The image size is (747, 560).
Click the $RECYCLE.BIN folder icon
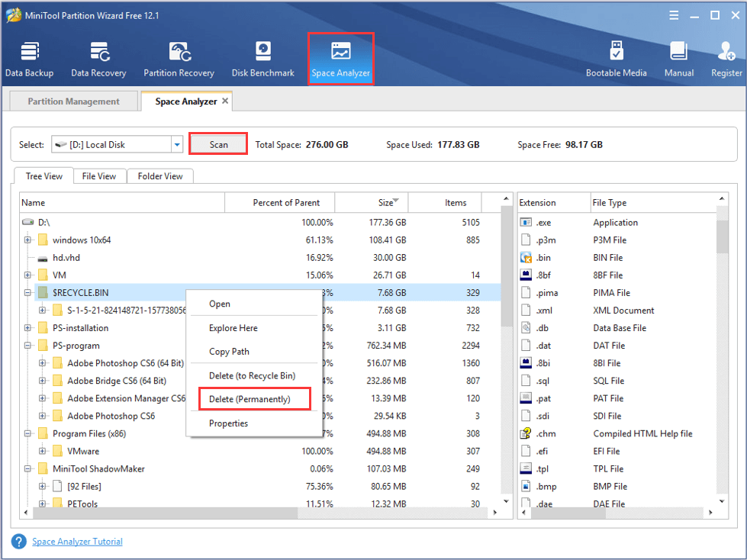[43, 292]
